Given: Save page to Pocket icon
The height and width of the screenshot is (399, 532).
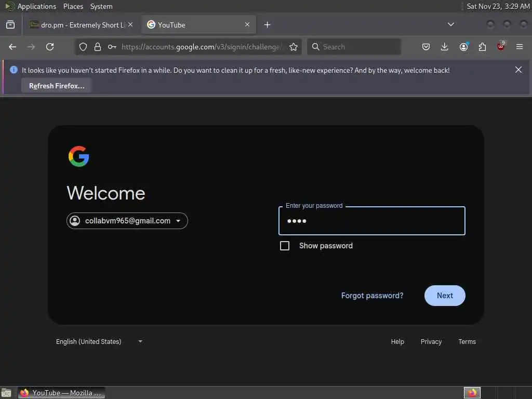Looking at the screenshot, I should pos(426,47).
